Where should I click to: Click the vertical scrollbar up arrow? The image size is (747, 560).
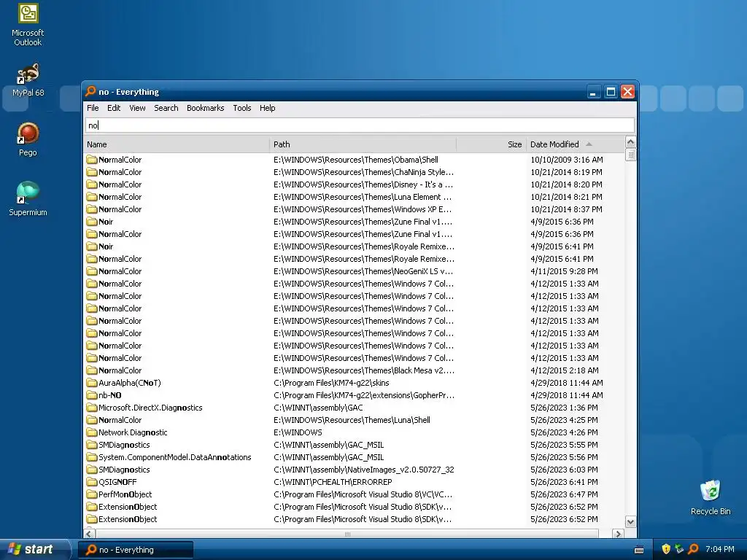tap(630, 142)
